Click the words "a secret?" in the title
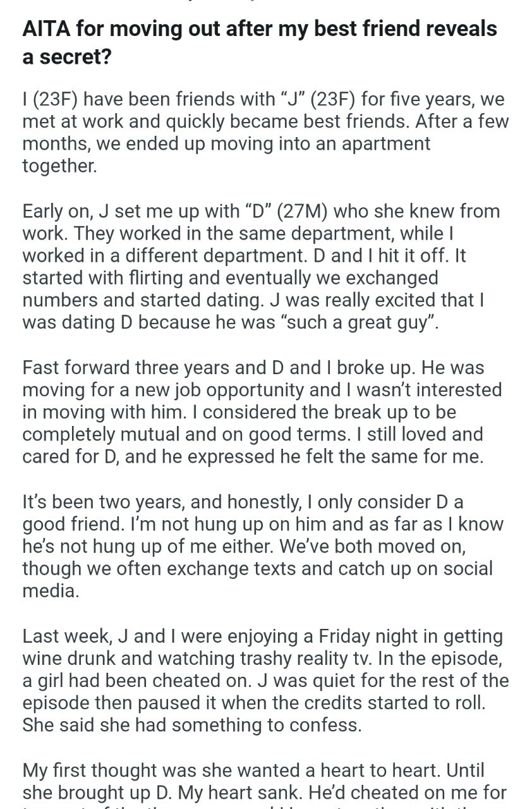 68,57
